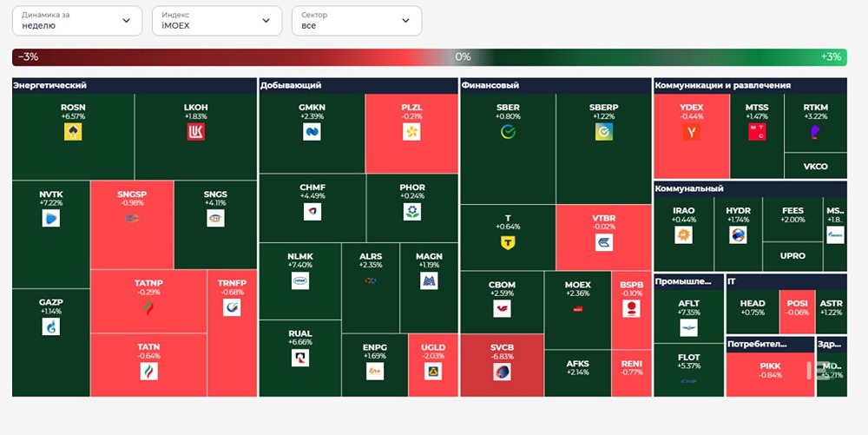The width and height of the screenshot is (868, 435).
Task: Click the UGLD logo icon
Action: tap(433, 372)
